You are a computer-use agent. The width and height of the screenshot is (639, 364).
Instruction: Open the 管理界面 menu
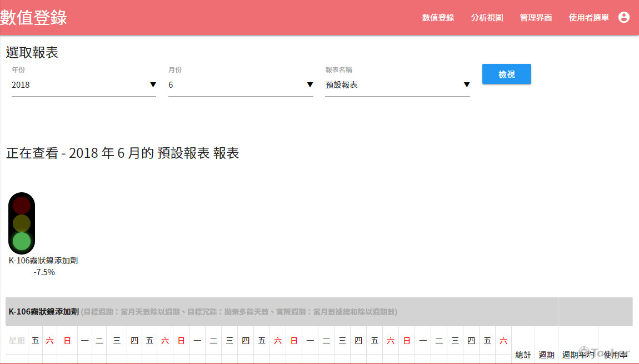pyautogui.click(x=535, y=17)
